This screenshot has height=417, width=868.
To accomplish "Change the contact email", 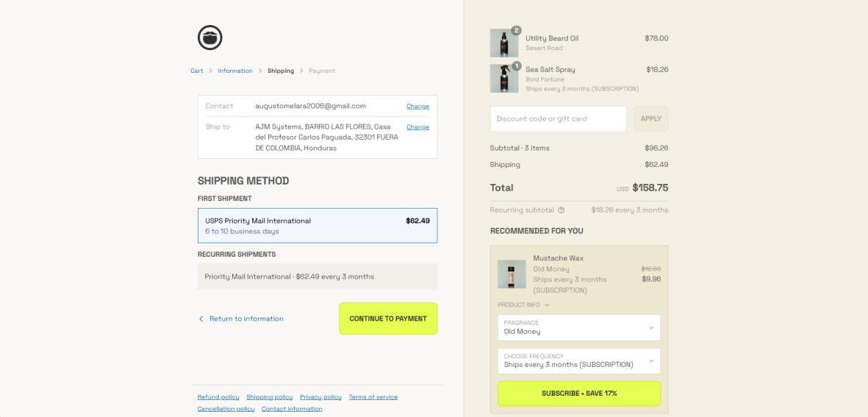I will click(417, 107).
